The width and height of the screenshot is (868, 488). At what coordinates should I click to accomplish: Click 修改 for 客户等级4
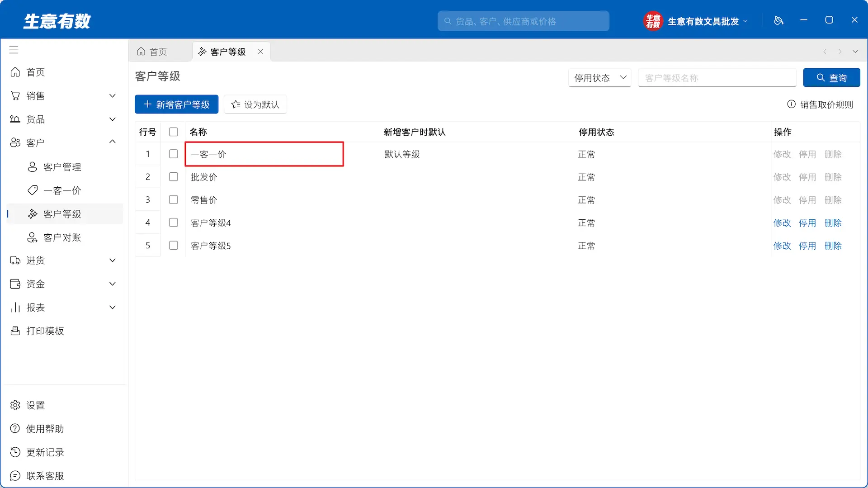click(782, 223)
